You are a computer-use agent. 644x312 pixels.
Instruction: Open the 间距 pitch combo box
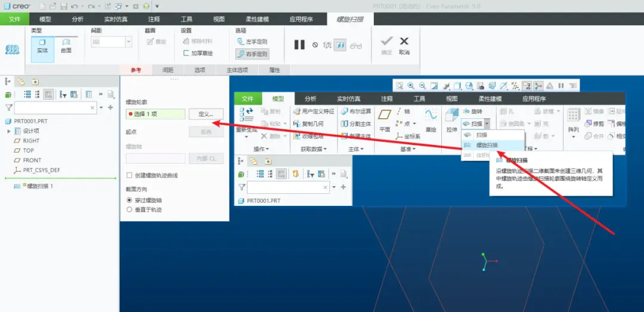click(112, 42)
